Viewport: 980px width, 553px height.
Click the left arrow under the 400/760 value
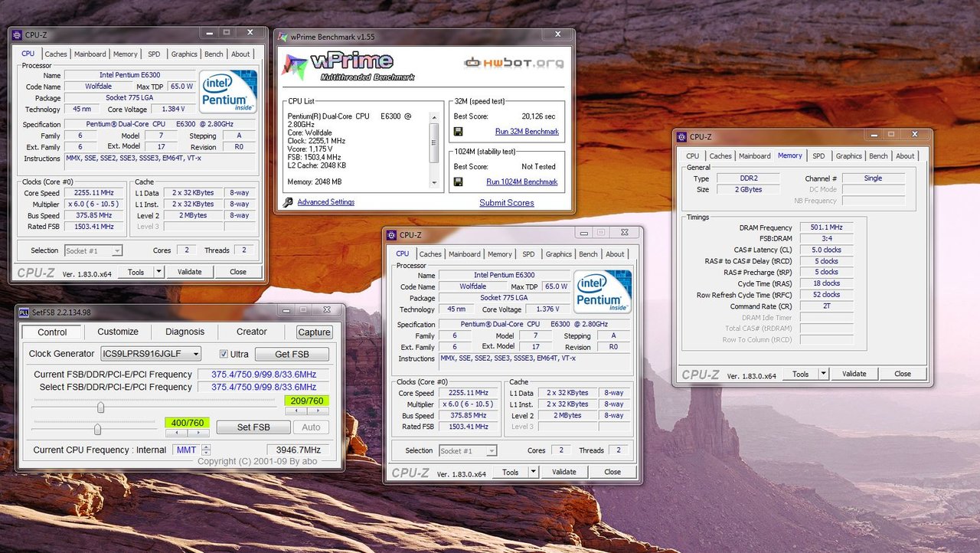[176, 432]
